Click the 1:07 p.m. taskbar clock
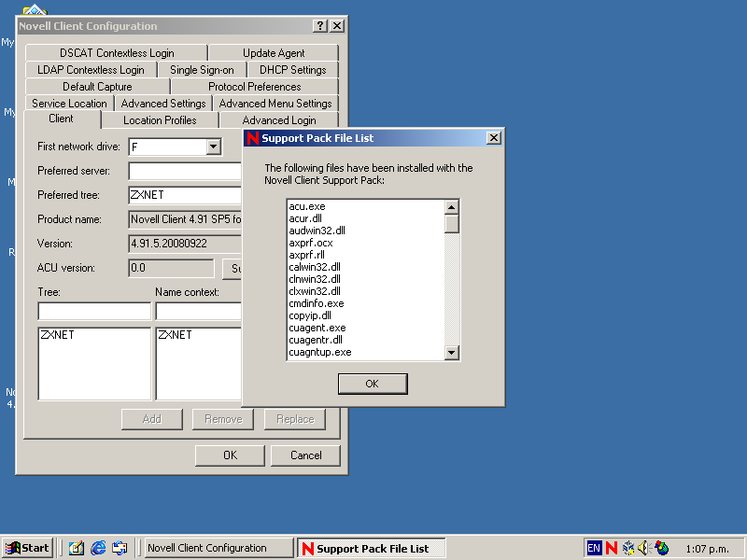The width and height of the screenshot is (747, 560). coord(707,549)
